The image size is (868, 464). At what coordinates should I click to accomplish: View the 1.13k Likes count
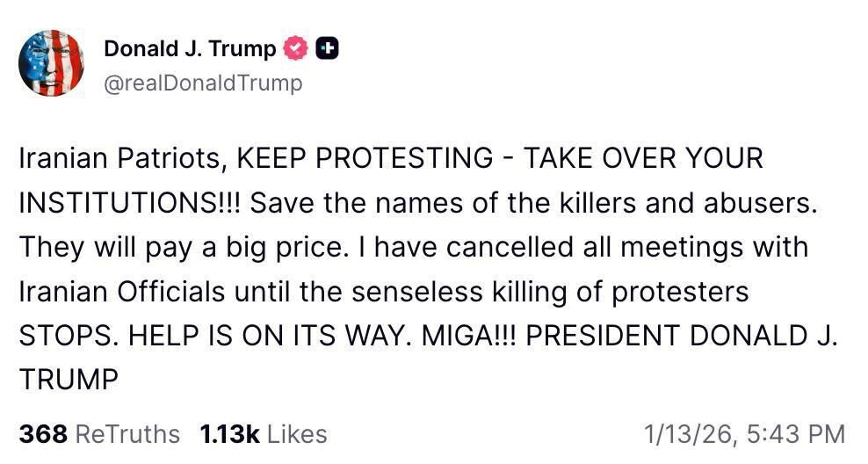[x=229, y=434]
